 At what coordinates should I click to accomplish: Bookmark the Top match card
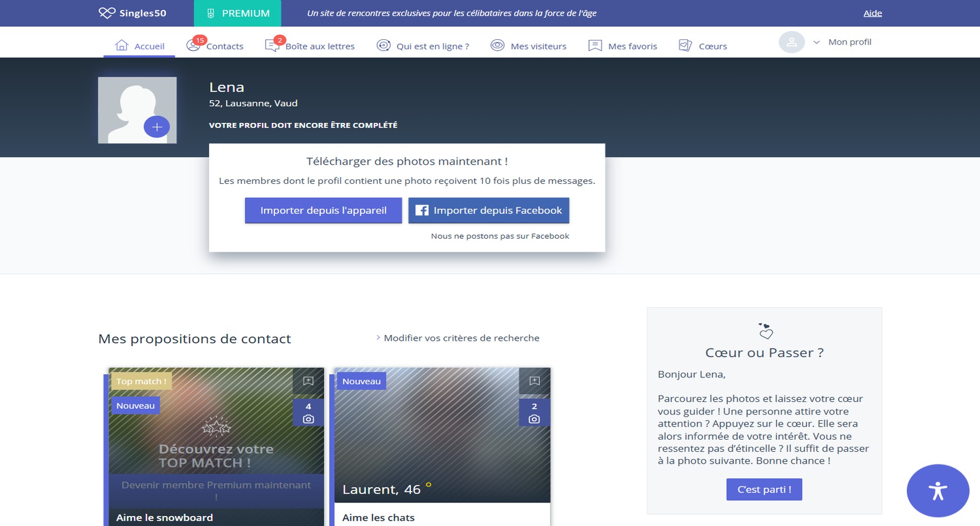pyautogui.click(x=308, y=381)
